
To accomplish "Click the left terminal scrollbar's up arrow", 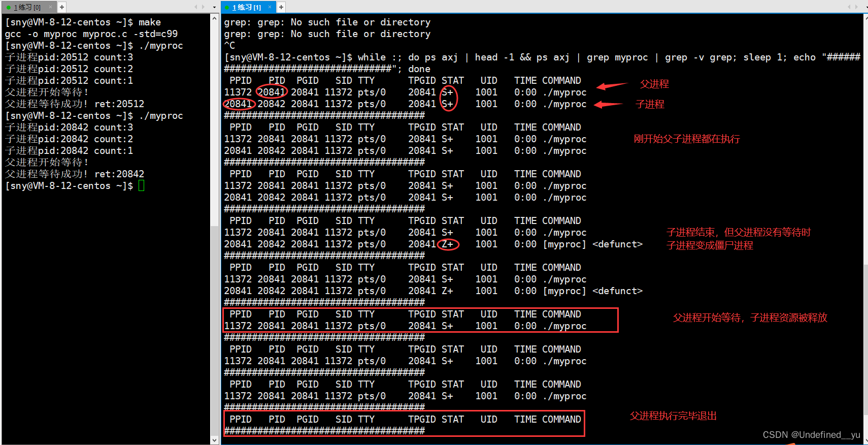I will pyautogui.click(x=215, y=19).
